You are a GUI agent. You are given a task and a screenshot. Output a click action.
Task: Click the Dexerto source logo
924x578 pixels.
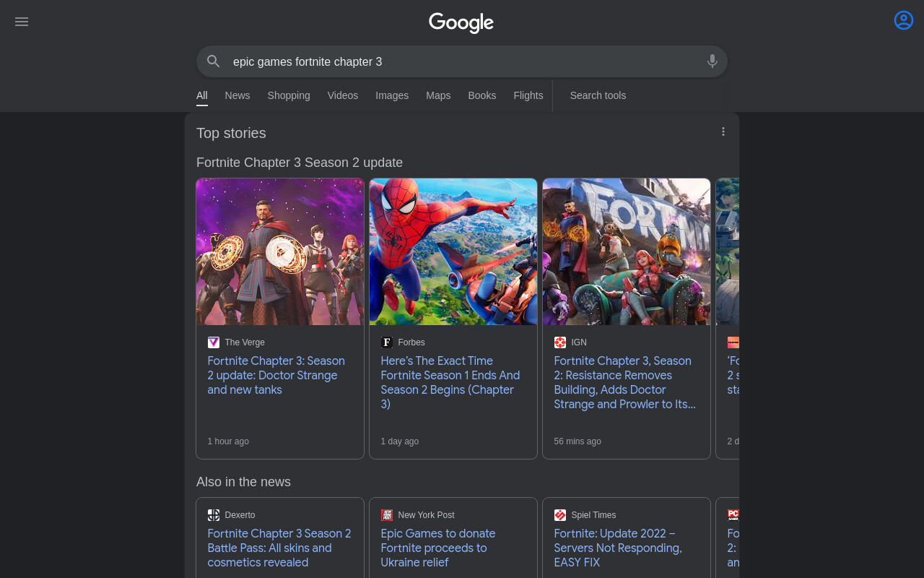(214, 515)
